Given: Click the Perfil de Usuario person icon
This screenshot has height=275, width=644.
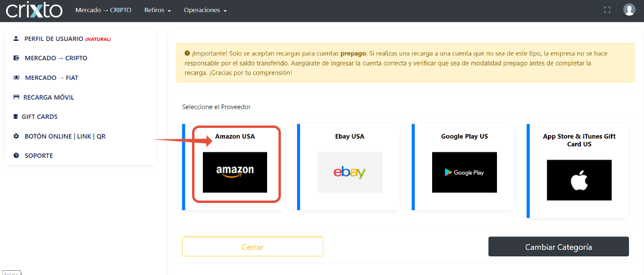Looking at the screenshot, I should (x=16, y=38).
